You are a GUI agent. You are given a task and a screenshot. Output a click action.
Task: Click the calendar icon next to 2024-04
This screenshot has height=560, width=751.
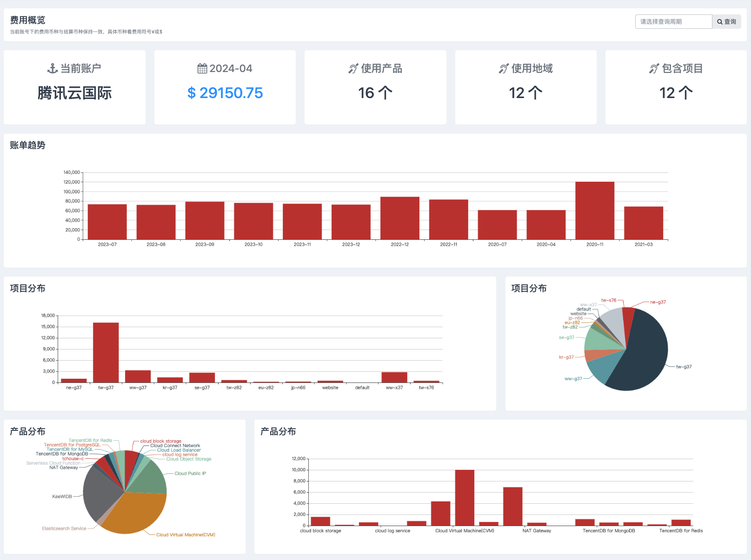(202, 69)
